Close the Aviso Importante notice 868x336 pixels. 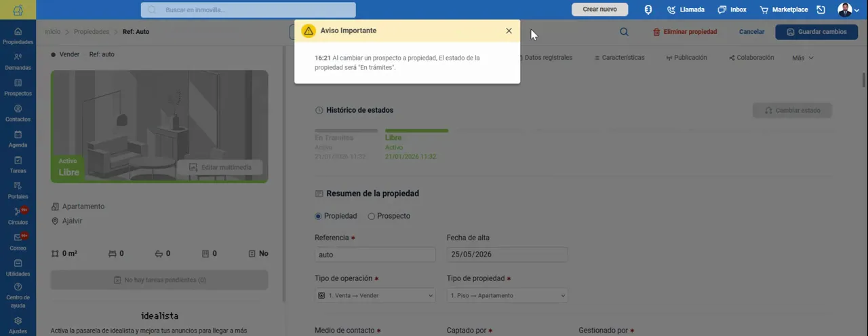[x=509, y=31]
